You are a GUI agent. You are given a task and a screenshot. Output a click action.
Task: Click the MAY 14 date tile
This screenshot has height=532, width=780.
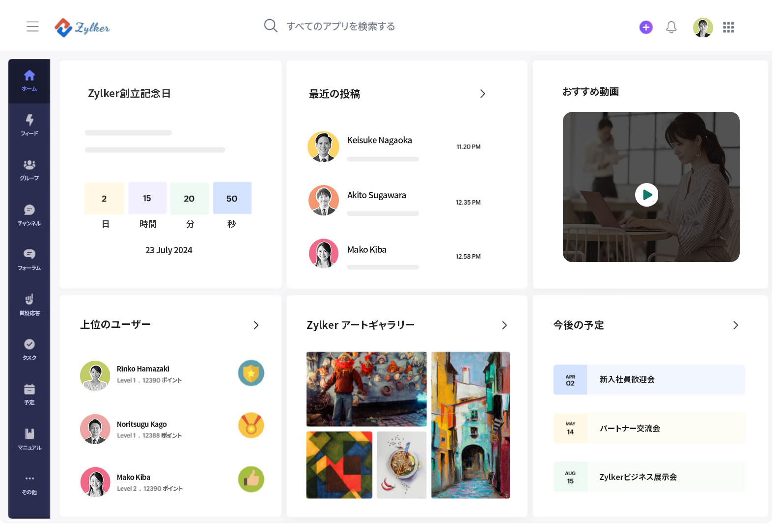tap(570, 428)
